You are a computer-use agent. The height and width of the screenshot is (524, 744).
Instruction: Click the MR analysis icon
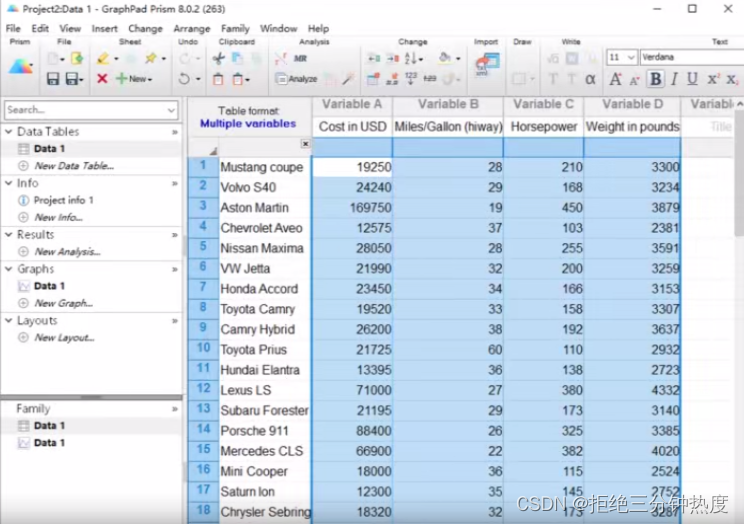click(x=300, y=58)
